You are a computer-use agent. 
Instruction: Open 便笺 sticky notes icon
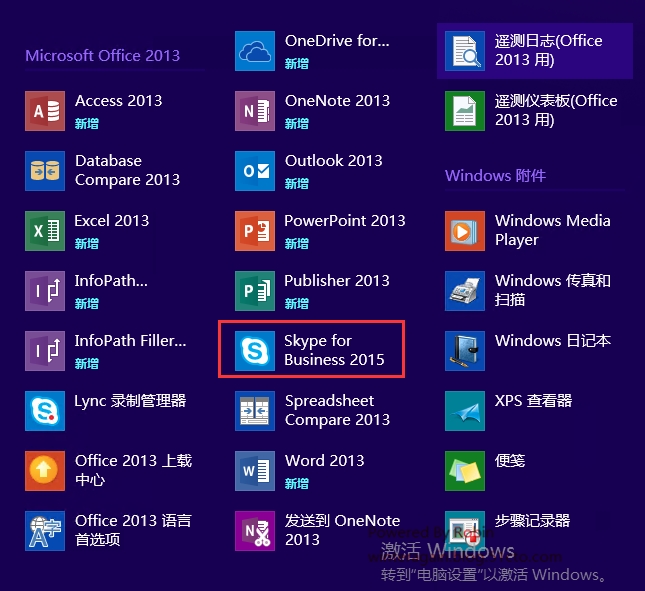(x=465, y=471)
